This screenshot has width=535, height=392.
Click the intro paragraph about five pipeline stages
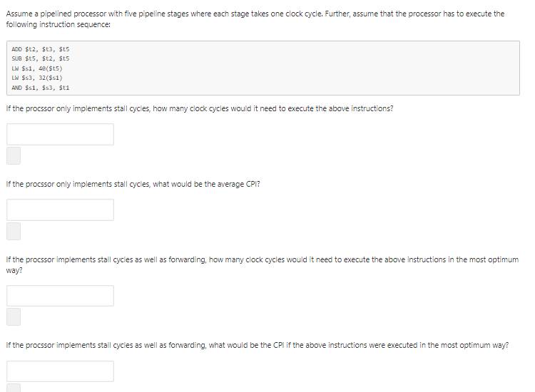click(x=255, y=19)
